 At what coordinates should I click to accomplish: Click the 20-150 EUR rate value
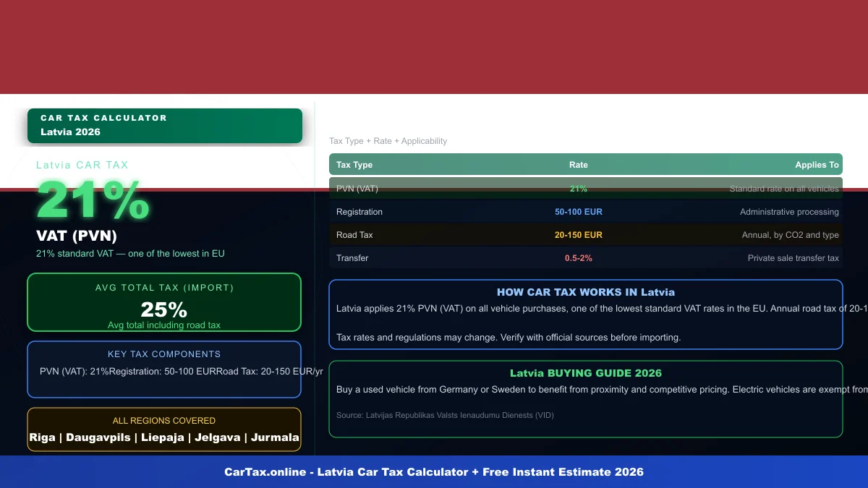pos(579,235)
